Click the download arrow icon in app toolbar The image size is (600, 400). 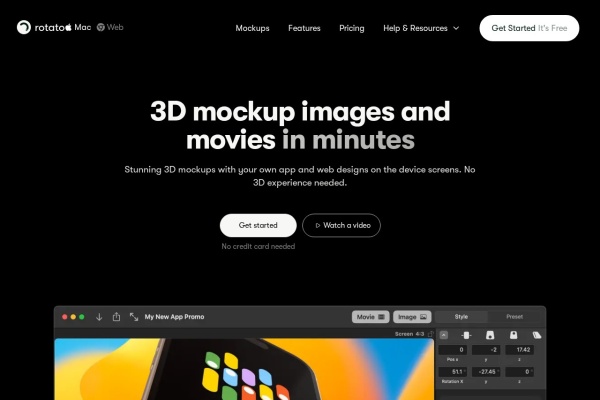[99, 317]
